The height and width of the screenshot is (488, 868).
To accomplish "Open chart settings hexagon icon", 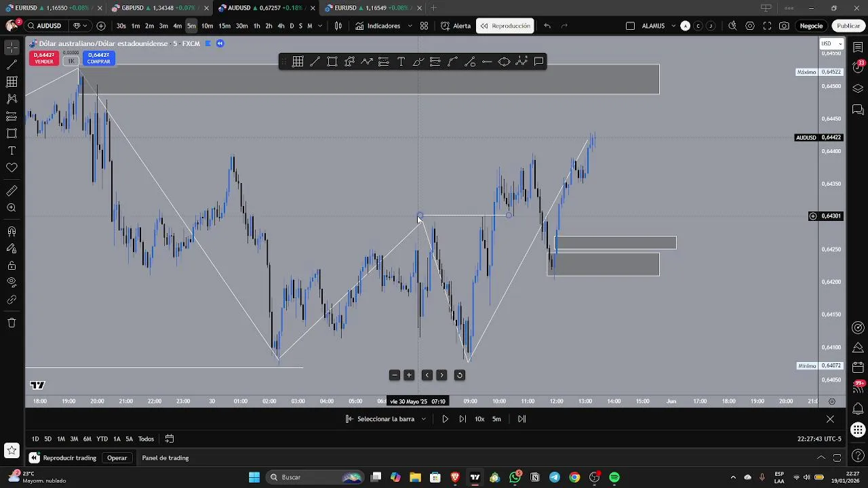I will 749,26.
